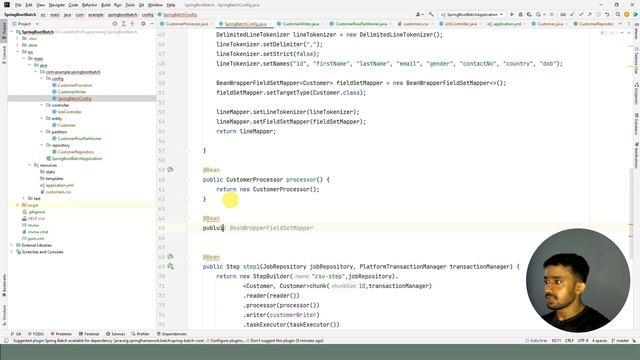Expand the target folder
The width and height of the screenshot is (640, 360).
18,205
